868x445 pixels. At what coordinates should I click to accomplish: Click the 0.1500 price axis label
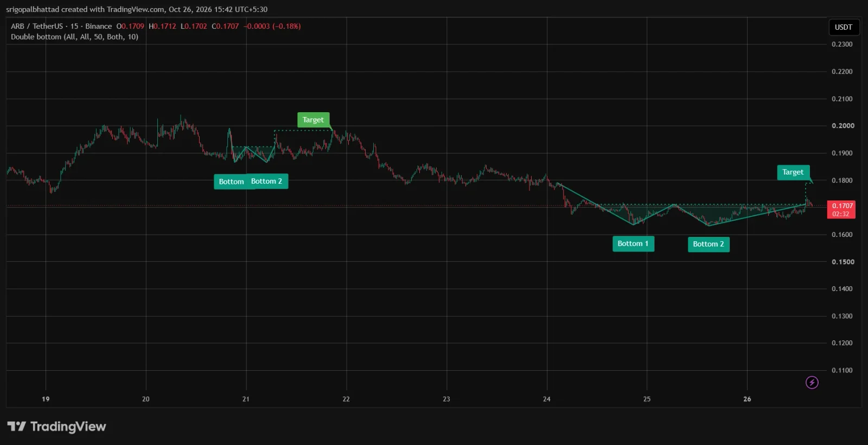843,262
